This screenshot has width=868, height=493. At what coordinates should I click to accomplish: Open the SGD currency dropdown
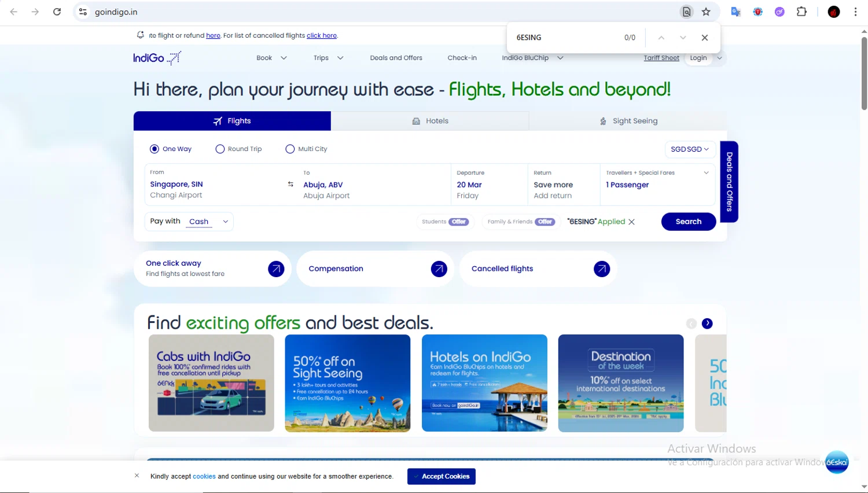[x=690, y=149]
